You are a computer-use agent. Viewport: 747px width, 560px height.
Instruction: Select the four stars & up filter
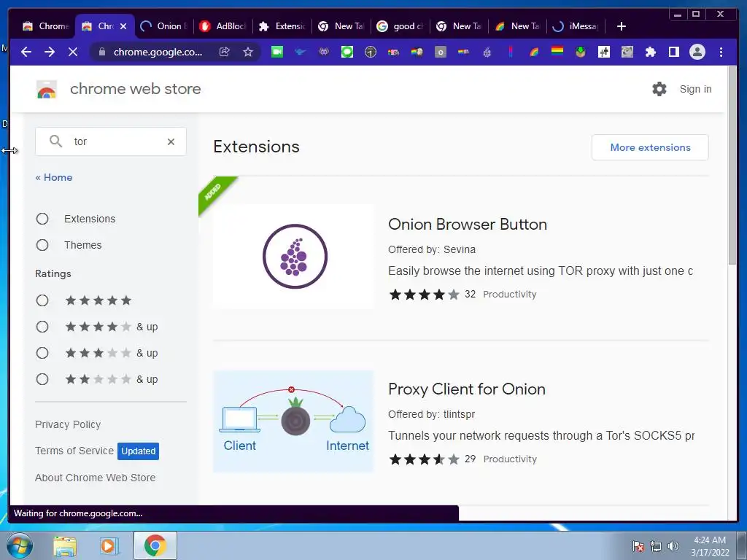42,327
